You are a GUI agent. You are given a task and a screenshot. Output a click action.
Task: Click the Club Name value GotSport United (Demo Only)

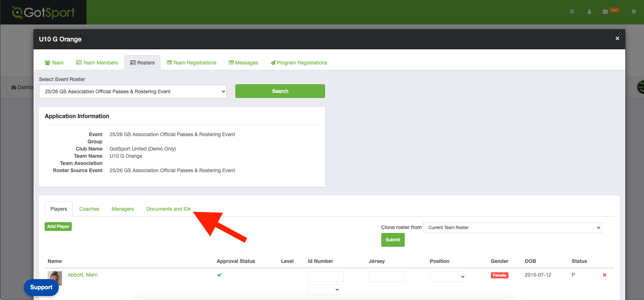(x=143, y=149)
